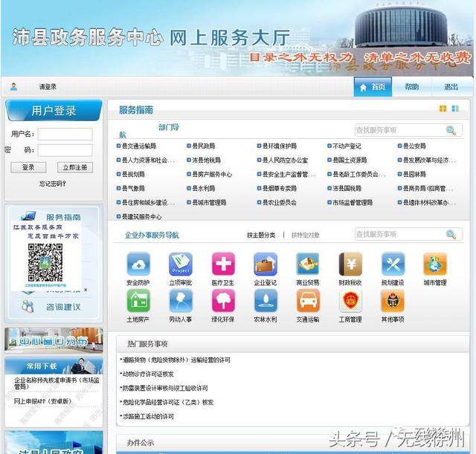Open the 绿化环保 tree icon
The width and height of the screenshot is (476, 454).
[x=223, y=301]
